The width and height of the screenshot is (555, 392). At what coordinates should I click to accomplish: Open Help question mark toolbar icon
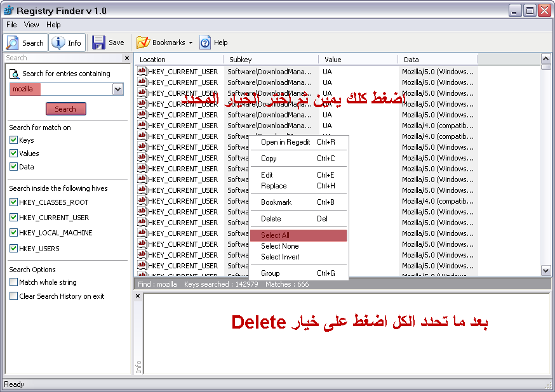pyautogui.click(x=205, y=42)
